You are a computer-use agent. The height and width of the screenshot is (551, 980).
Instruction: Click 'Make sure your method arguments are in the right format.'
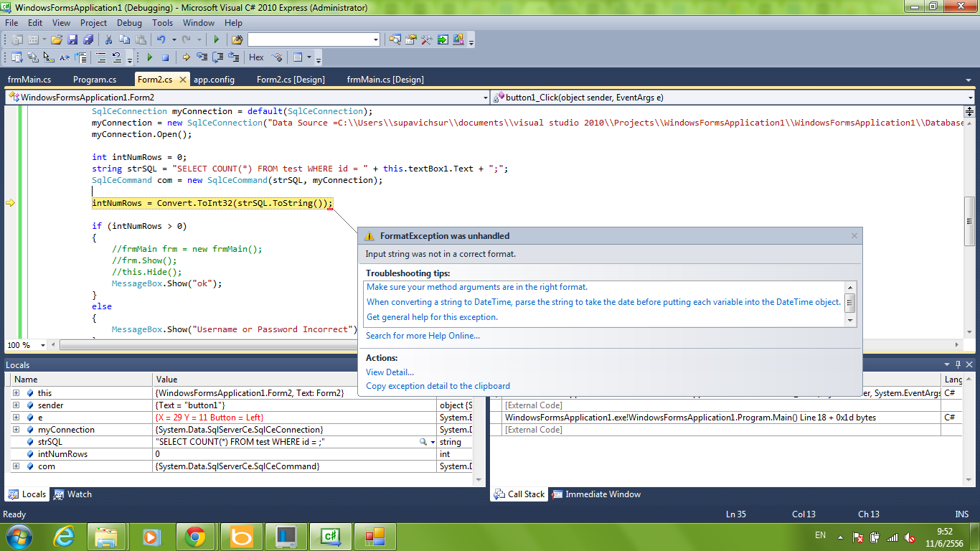click(477, 287)
